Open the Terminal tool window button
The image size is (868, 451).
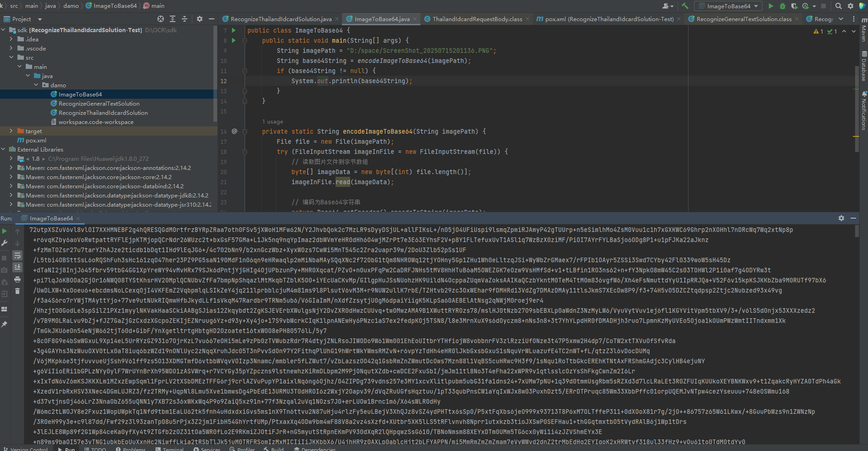169,449
